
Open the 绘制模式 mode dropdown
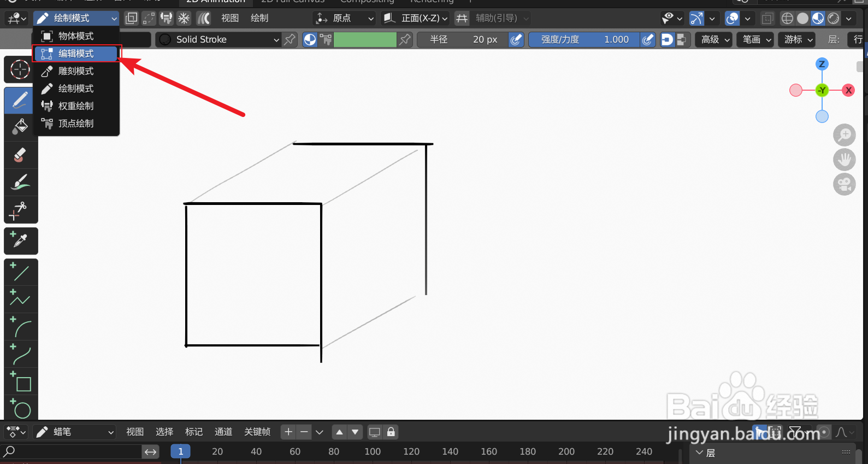pyautogui.click(x=76, y=18)
